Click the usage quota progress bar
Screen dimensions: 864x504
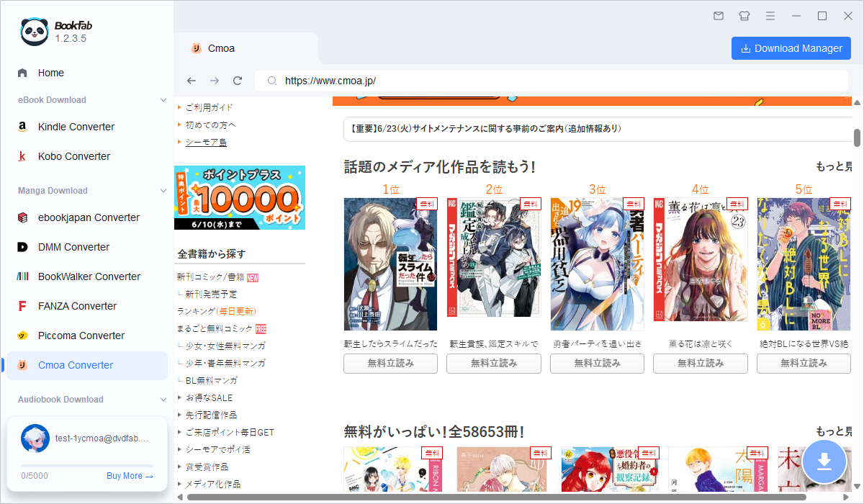coord(87,466)
